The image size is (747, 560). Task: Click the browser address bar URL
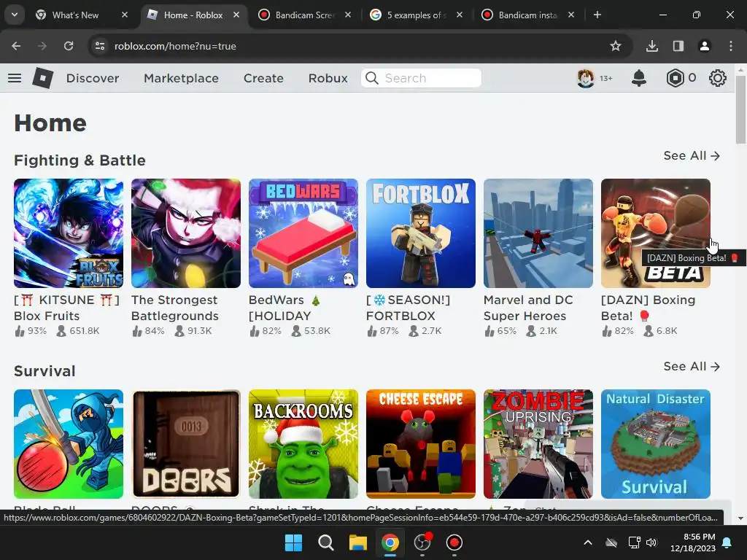[x=175, y=46]
